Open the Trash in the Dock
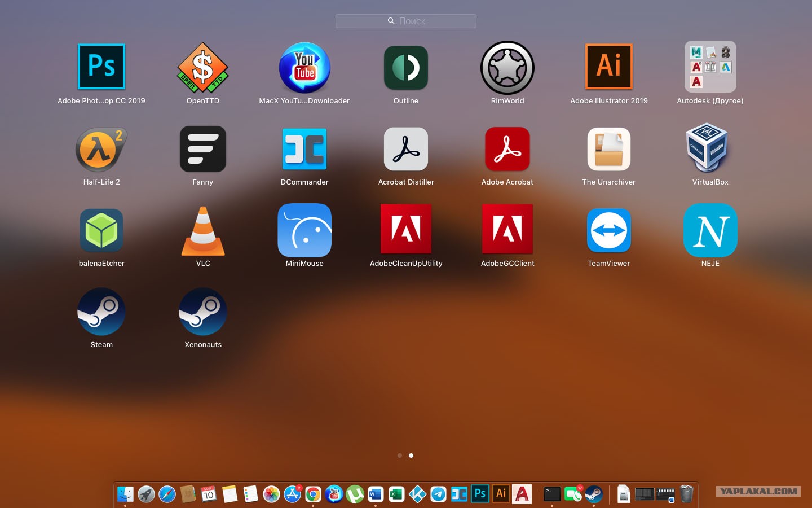Image resolution: width=812 pixels, height=508 pixels. 686,494
